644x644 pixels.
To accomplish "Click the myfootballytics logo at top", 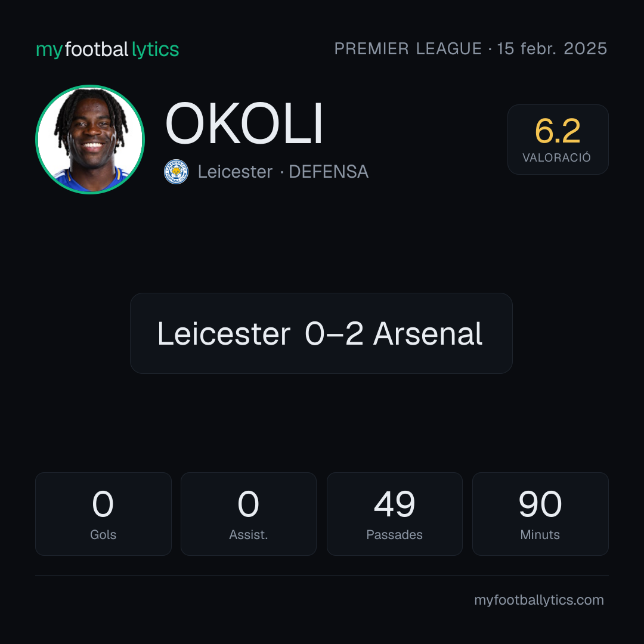I will pyautogui.click(x=107, y=49).
